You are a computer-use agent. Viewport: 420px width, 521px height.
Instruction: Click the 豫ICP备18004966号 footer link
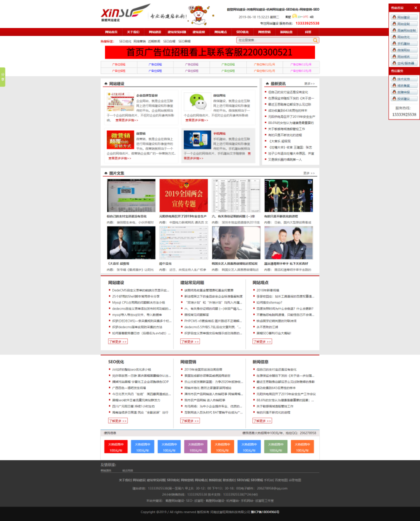tap(265, 512)
